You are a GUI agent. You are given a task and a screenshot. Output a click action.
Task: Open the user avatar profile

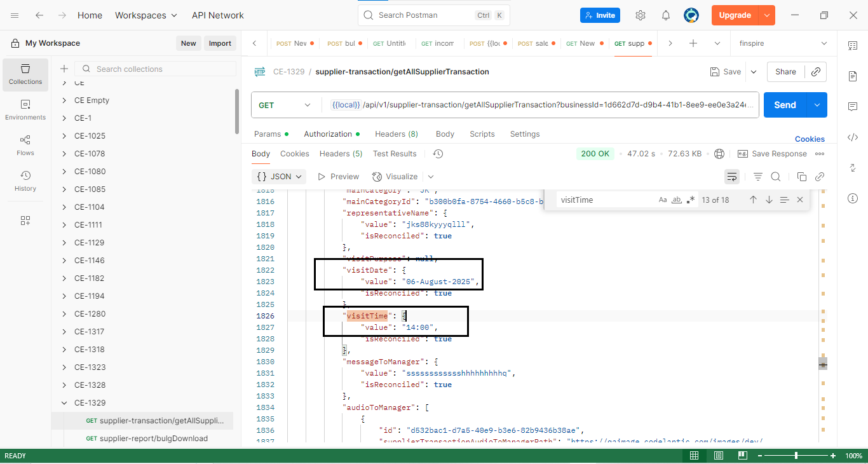[691, 15]
